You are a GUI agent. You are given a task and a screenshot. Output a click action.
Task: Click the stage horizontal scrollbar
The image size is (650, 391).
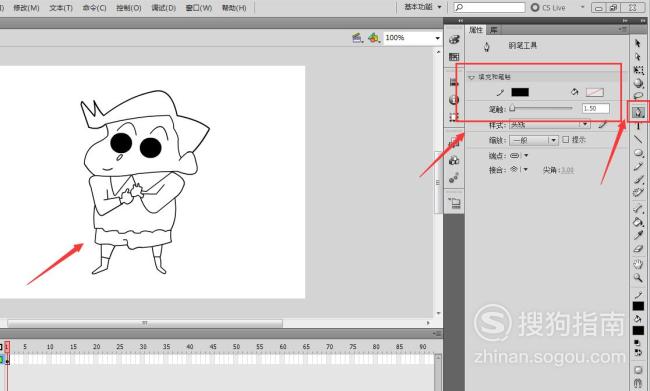(x=145, y=323)
